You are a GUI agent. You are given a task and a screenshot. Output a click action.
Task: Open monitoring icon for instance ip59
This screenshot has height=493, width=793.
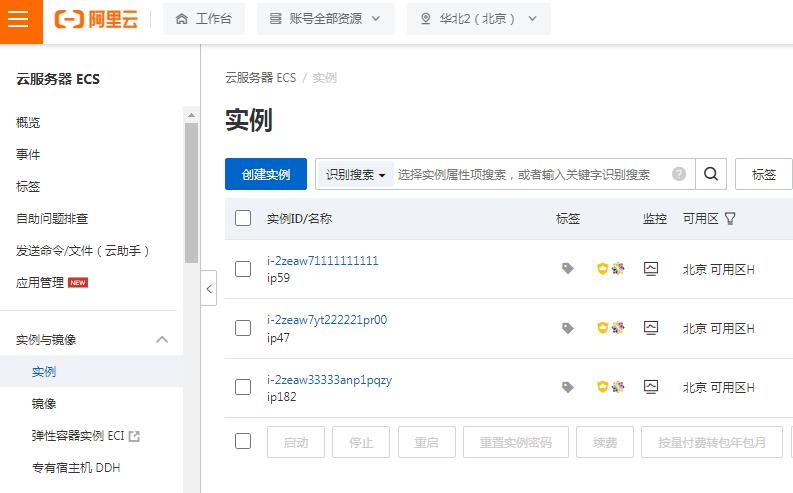pos(651,269)
